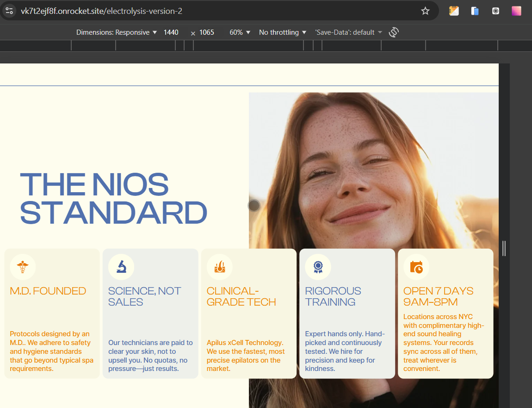Click the calendar clock icon on Open 7 Days card

(416, 267)
